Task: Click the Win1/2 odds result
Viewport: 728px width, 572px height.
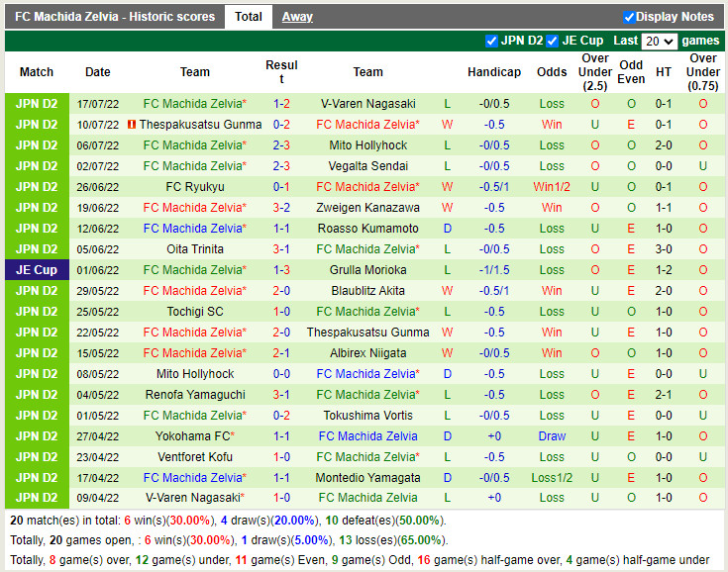Action: pos(552,187)
